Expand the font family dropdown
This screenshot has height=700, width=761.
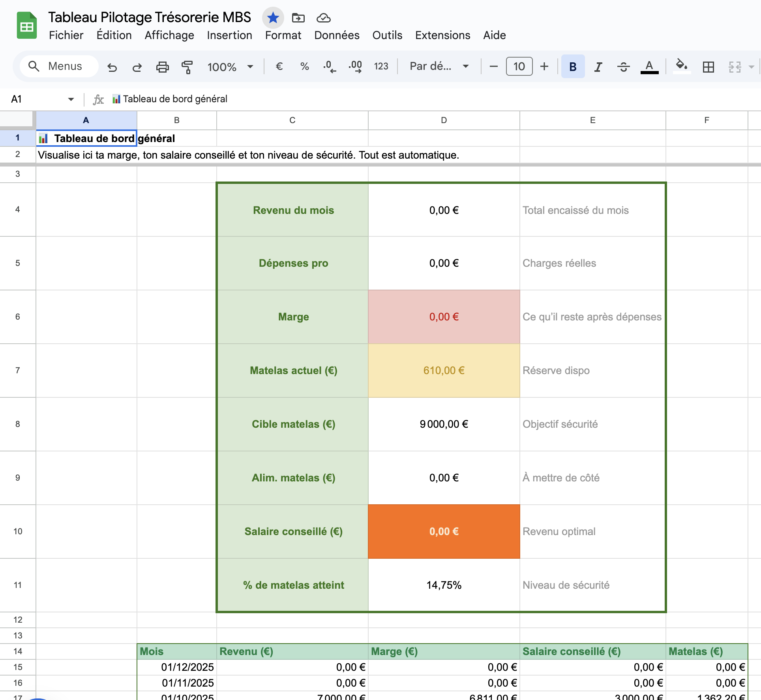coord(439,66)
